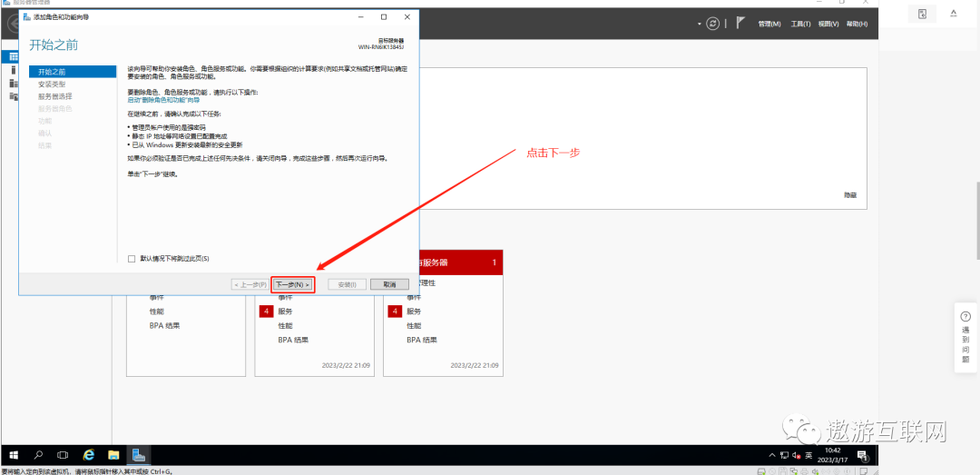Click the taskbar search icon
980x475 pixels.
pyautogui.click(x=38, y=455)
